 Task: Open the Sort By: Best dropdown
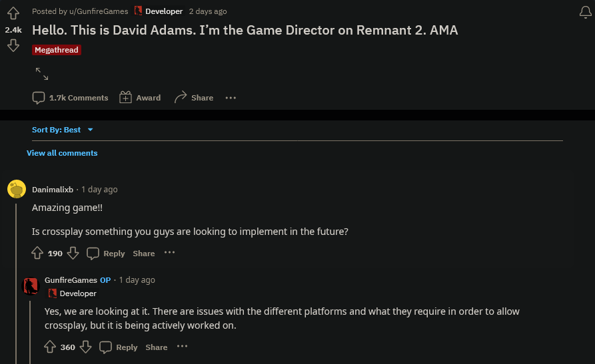[63, 130]
